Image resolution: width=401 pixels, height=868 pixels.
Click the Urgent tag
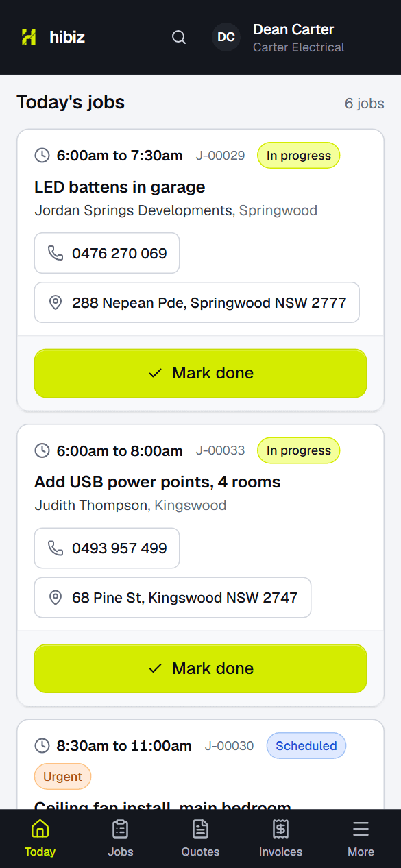(x=62, y=777)
